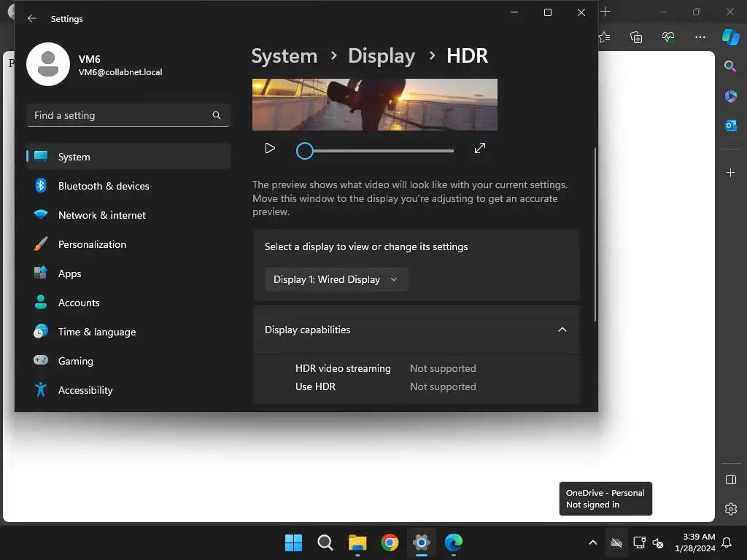Open Time & language settings
The height and width of the screenshot is (560, 747).
tap(128, 332)
